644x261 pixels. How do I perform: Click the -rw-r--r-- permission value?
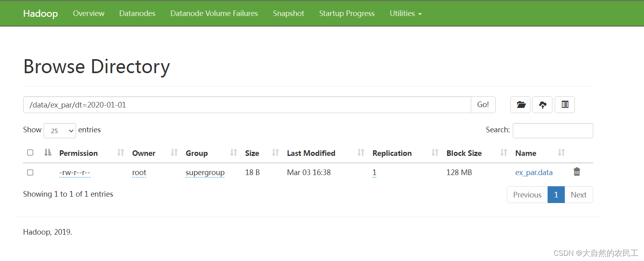[x=75, y=172]
